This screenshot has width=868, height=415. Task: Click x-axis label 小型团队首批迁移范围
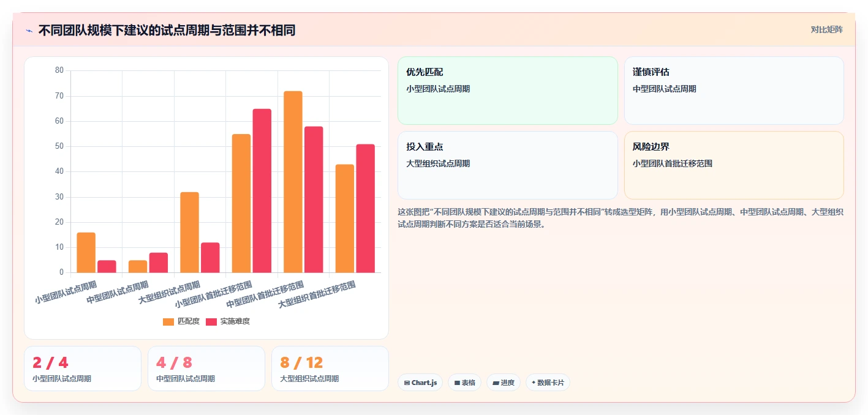(214, 295)
